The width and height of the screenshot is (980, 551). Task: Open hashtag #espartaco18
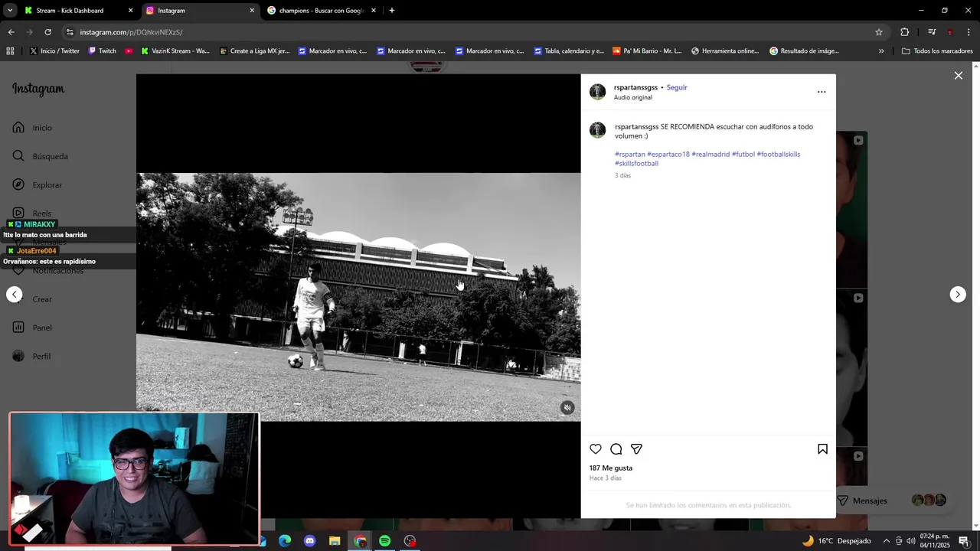point(668,154)
